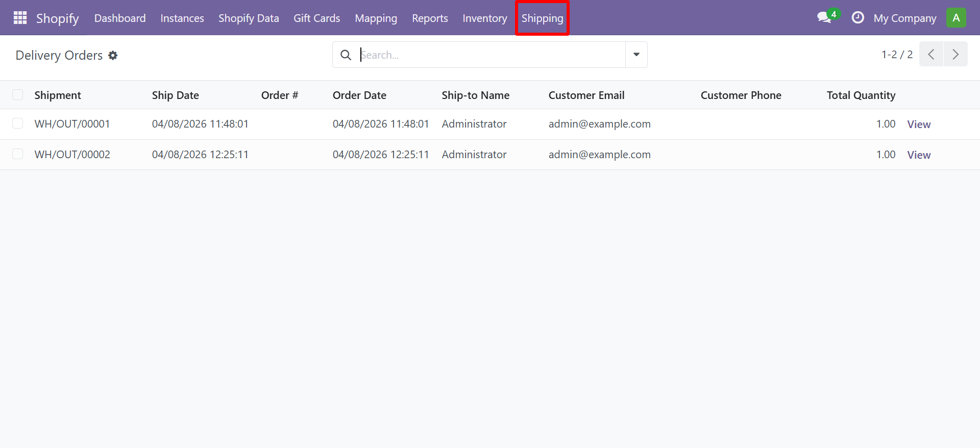Sort by Ship-to Name column header
This screenshot has width=980, height=448.
pyautogui.click(x=476, y=95)
